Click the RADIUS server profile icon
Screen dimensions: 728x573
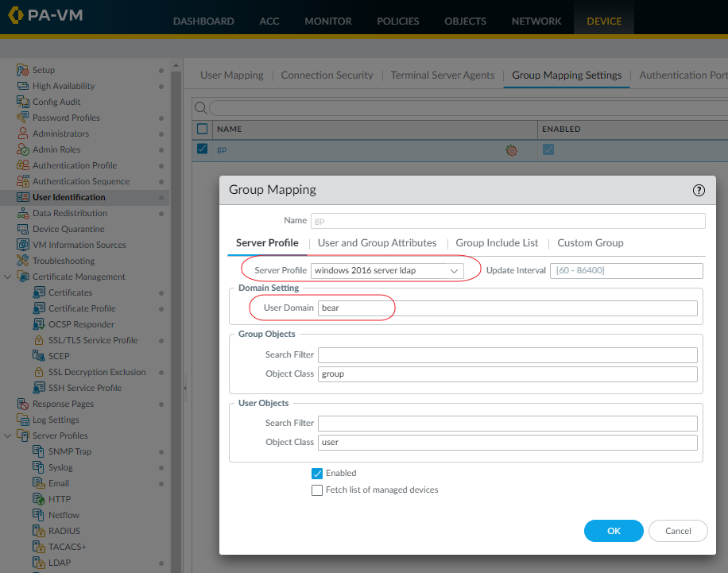tap(39, 531)
